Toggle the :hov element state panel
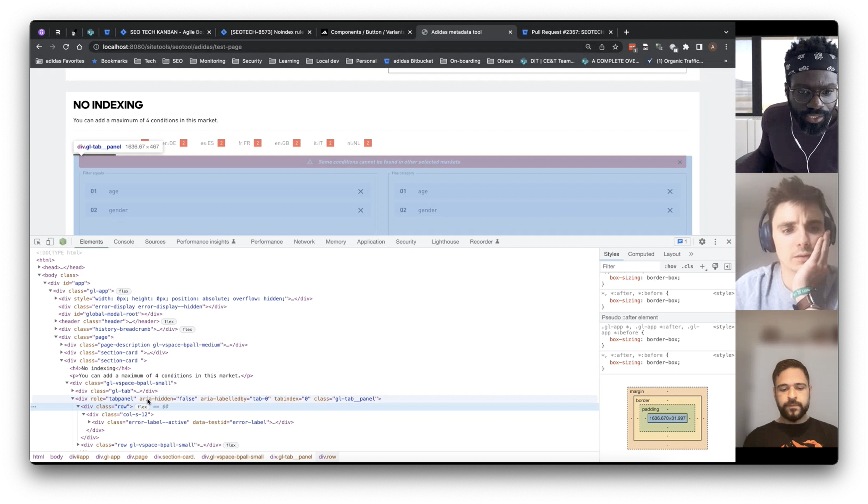Viewport: 868px width, 504px height. coord(670,266)
